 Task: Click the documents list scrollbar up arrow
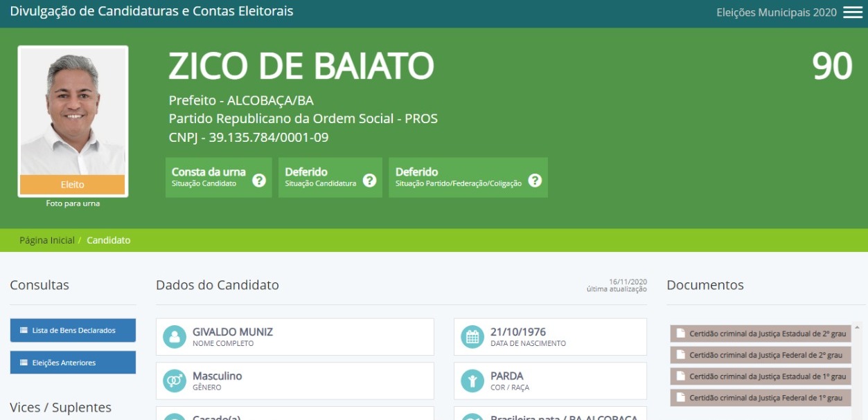(858, 327)
